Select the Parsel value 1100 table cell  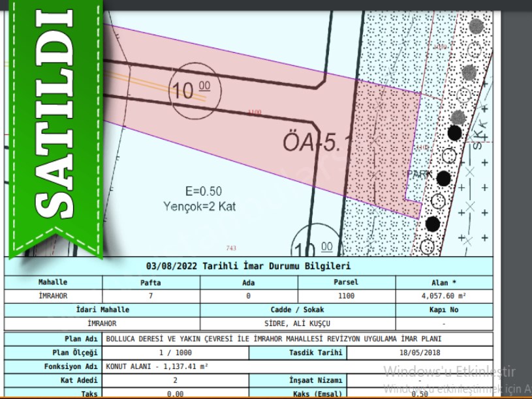point(346,295)
